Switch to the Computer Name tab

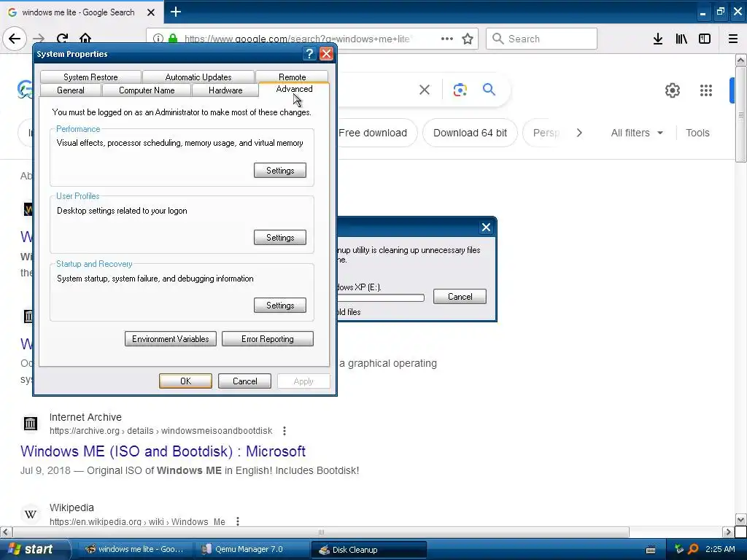tap(147, 90)
